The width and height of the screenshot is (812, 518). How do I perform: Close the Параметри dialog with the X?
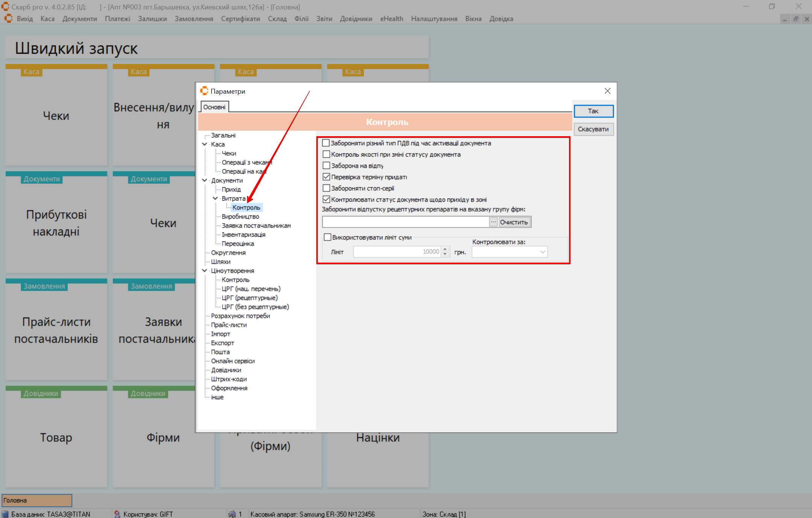(x=607, y=91)
